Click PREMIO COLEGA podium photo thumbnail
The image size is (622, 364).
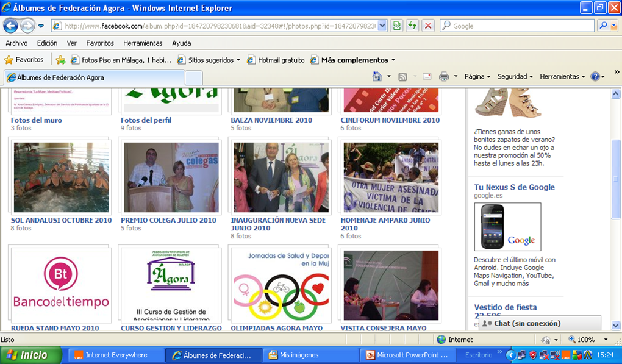[171, 177]
